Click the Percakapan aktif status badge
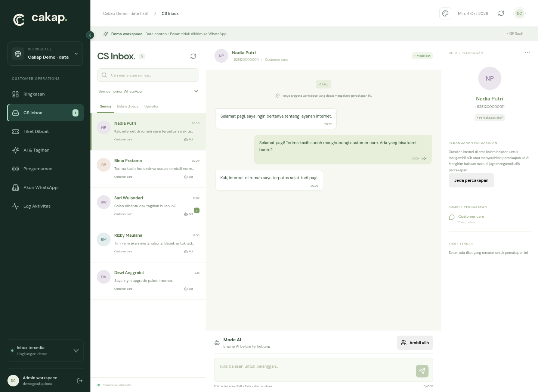538x392 pixels. tap(489, 118)
